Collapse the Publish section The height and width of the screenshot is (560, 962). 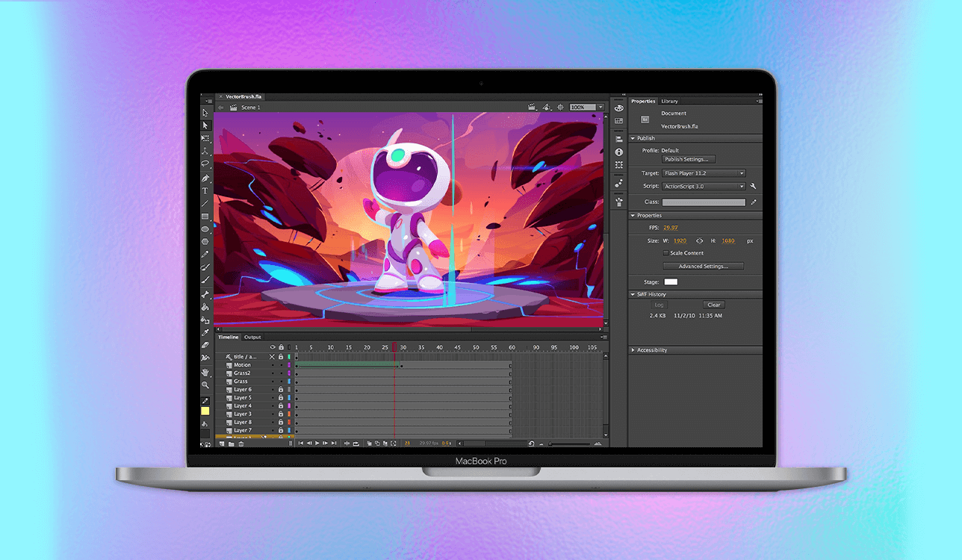[633, 138]
